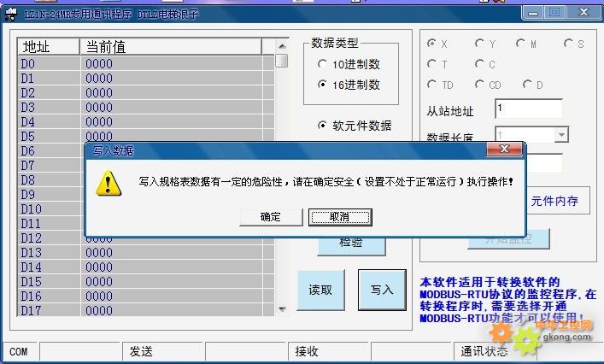Choose the 软元件数据 radio option
Screen dimensions: 604x364
(x=322, y=126)
